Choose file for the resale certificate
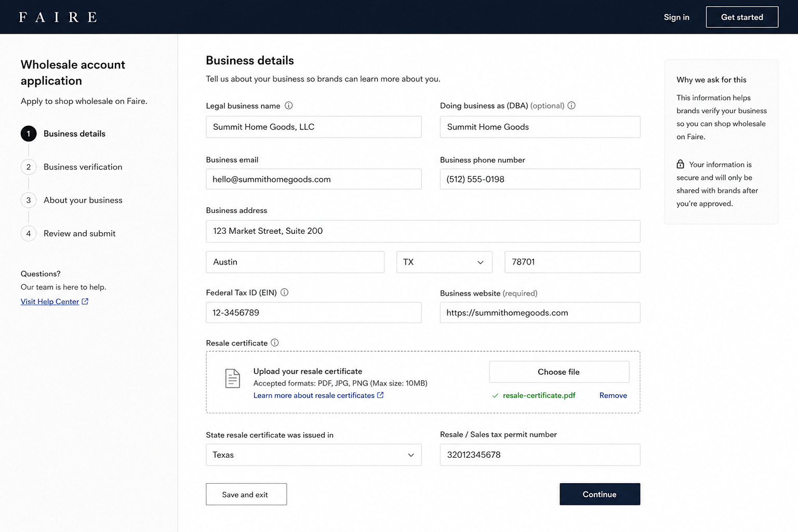 coord(559,372)
